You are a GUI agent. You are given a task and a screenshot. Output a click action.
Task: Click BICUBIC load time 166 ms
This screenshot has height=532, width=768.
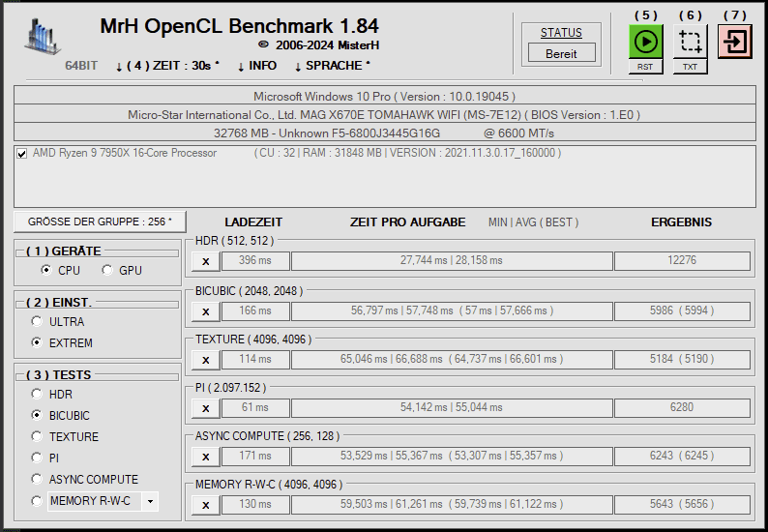pyautogui.click(x=255, y=311)
